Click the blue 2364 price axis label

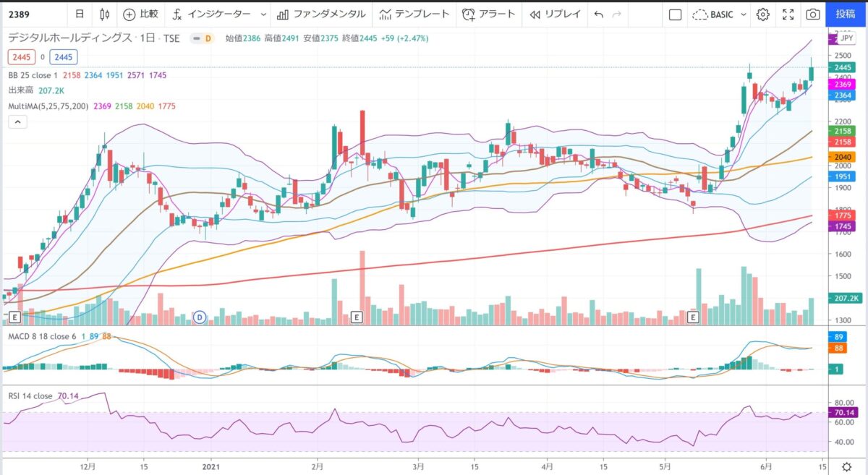click(x=843, y=95)
